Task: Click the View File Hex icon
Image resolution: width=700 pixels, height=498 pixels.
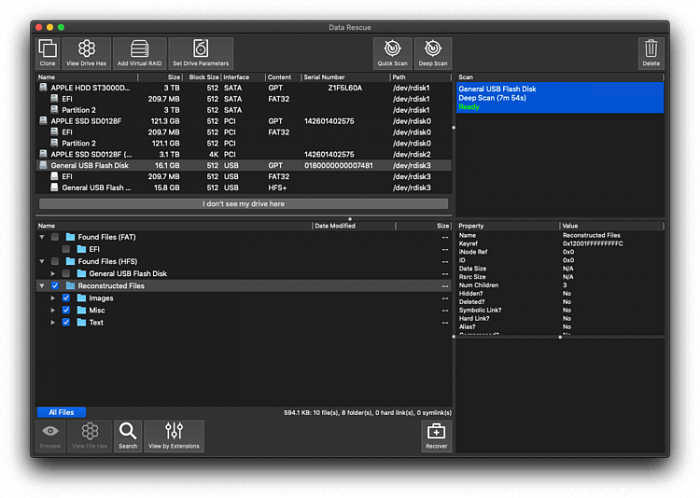Action: (x=90, y=436)
